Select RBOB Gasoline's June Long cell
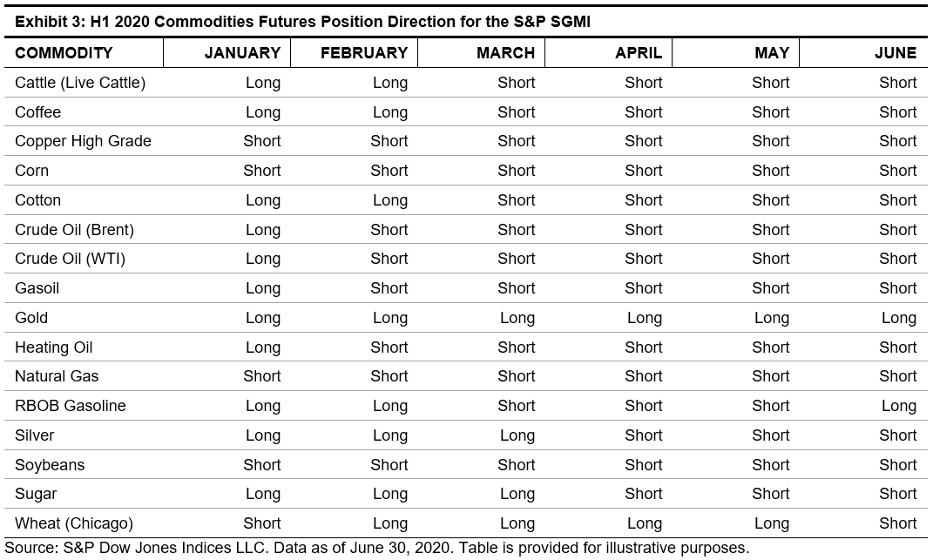The height and width of the screenshot is (560, 933). pyautogui.click(x=898, y=406)
